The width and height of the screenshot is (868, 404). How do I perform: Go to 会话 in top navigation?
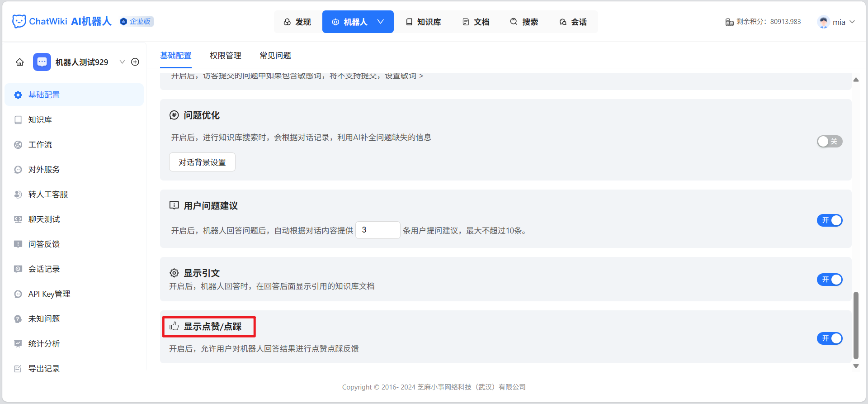pos(573,22)
